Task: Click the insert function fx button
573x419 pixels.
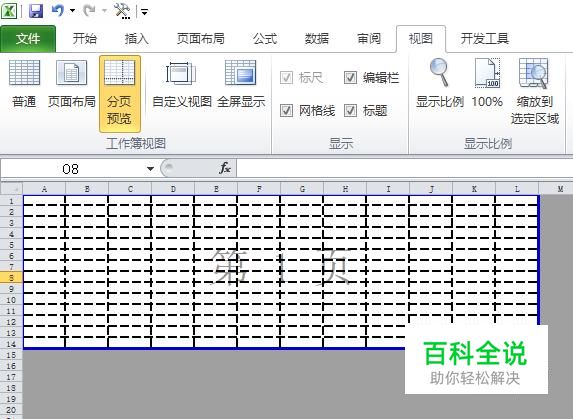Action: tap(225, 168)
